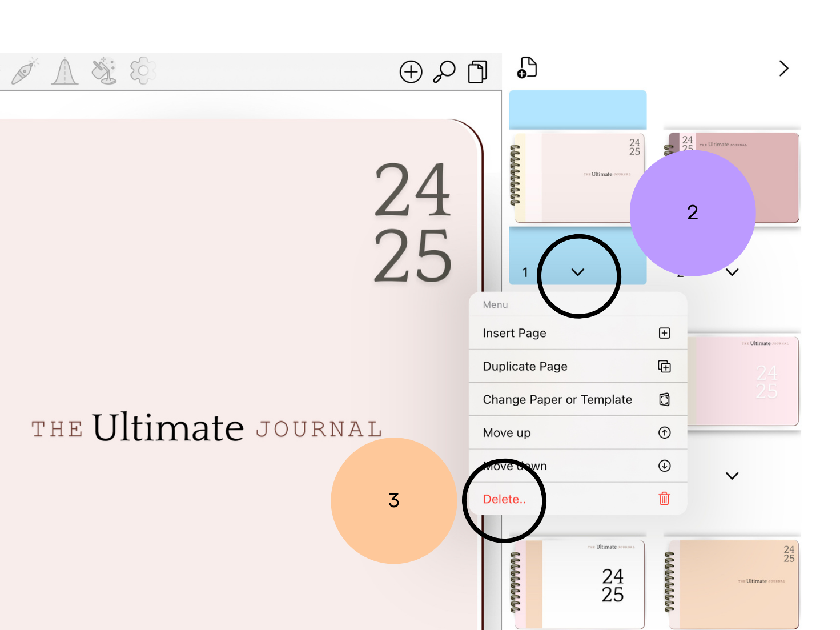The height and width of the screenshot is (630, 840).
Task: Click the circled plus add icon
Action: coord(411,72)
